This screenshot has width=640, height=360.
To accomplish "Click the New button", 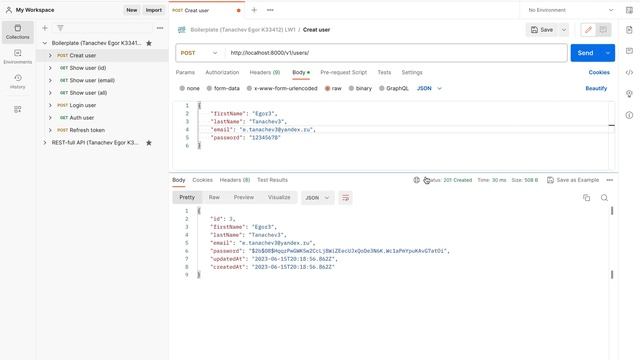I will (x=131, y=10).
